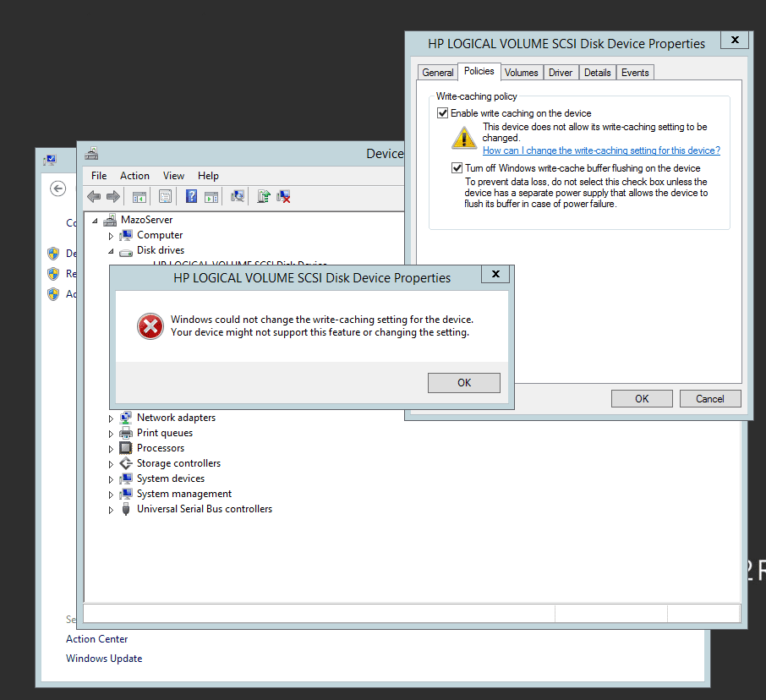Switch to the General tab
The width and height of the screenshot is (766, 700).
coord(438,73)
